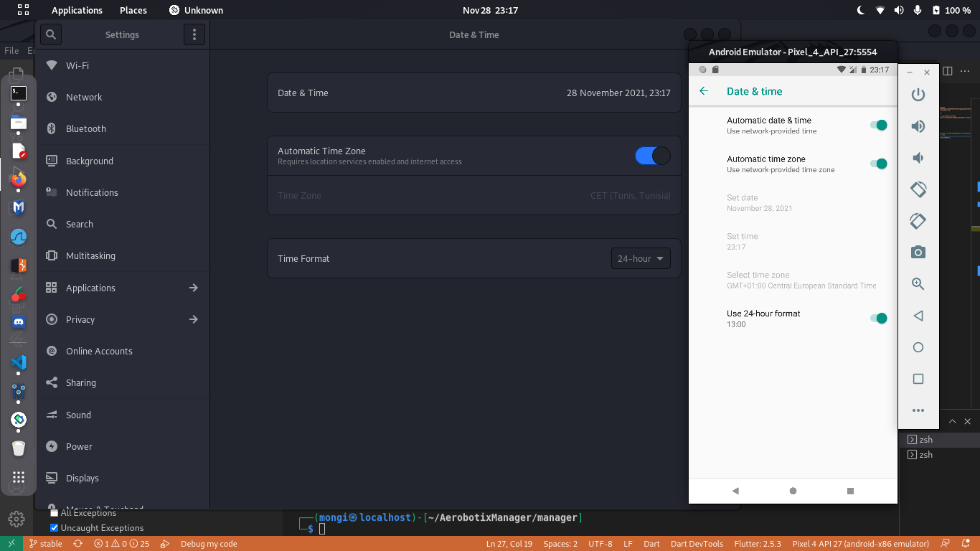Open Wireshark shark fin icon in dock
Viewport: 980px width, 551px height.
click(x=19, y=237)
